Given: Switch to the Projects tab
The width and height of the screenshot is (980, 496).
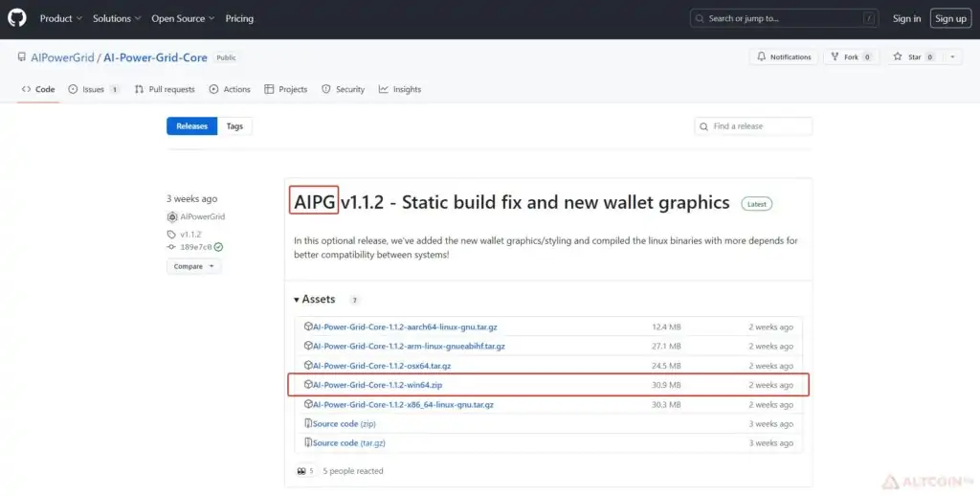Looking at the screenshot, I should [x=285, y=89].
